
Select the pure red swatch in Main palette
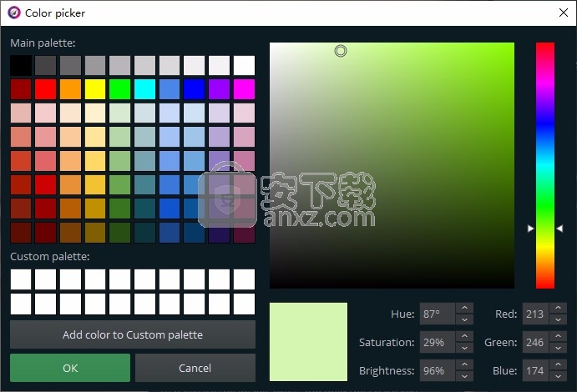pos(46,89)
